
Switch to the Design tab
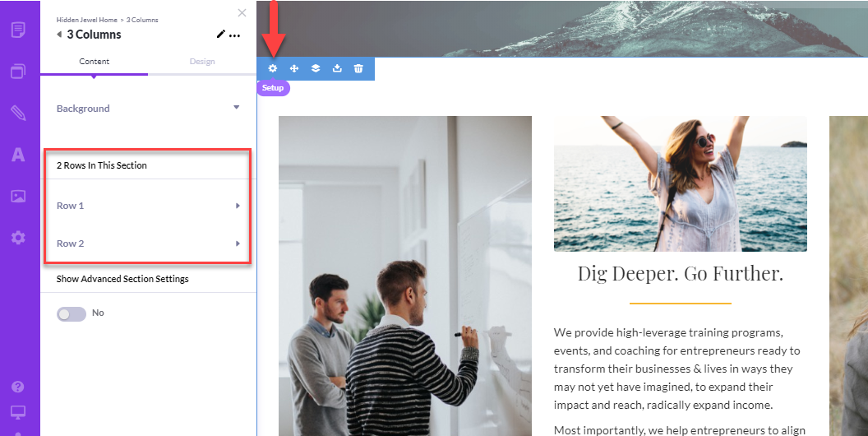click(202, 62)
